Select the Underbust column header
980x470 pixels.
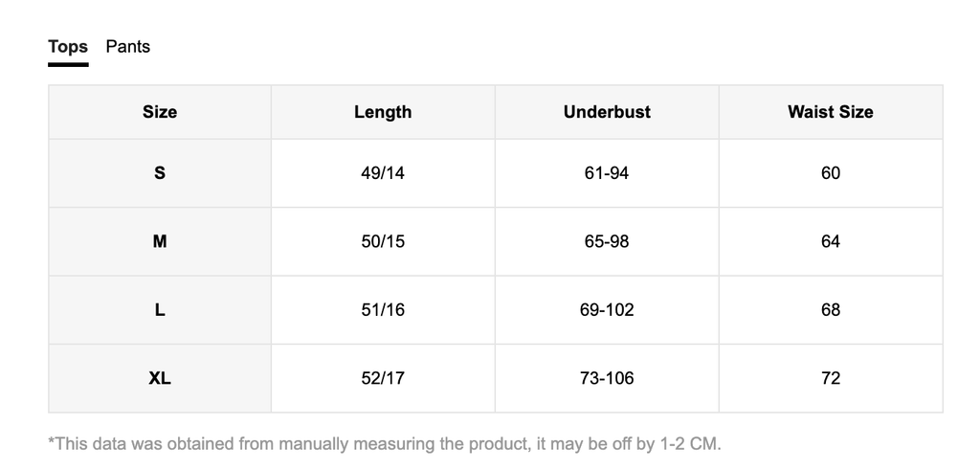[607, 112]
